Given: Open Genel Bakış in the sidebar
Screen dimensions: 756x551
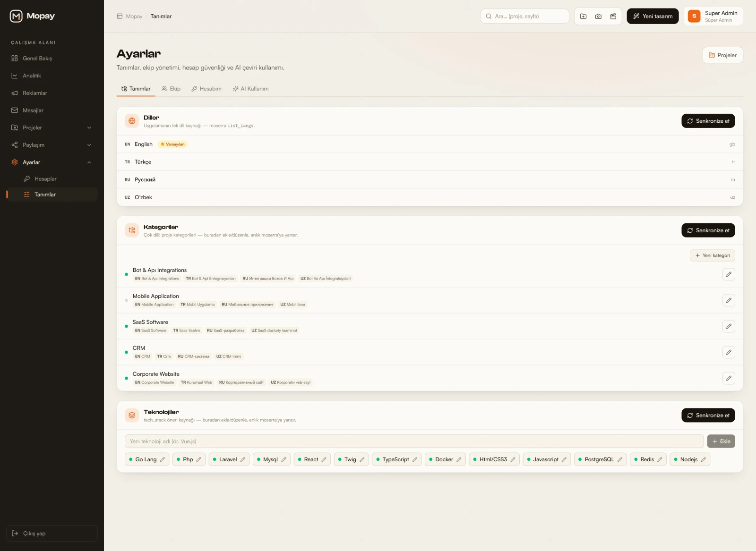Looking at the screenshot, I should pos(52,59).
